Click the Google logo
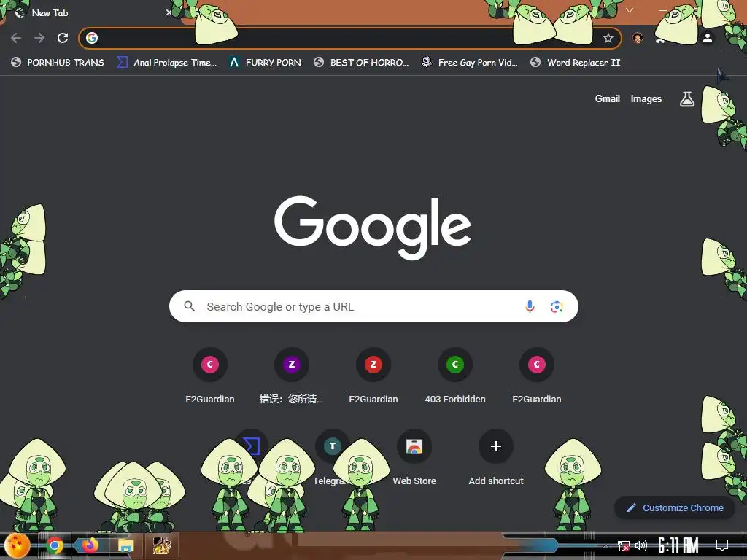This screenshot has height=560, width=747. coord(373,227)
